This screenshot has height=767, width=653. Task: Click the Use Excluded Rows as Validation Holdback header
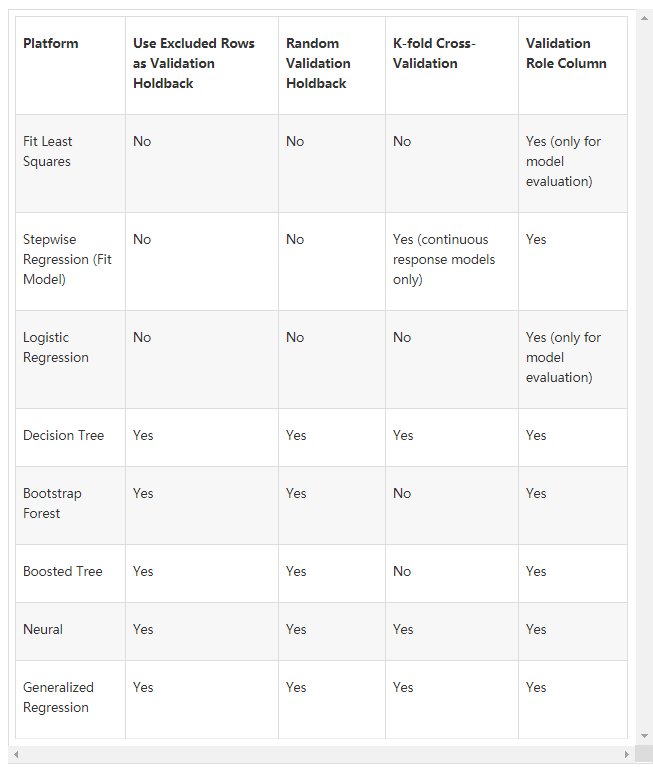[x=194, y=63]
